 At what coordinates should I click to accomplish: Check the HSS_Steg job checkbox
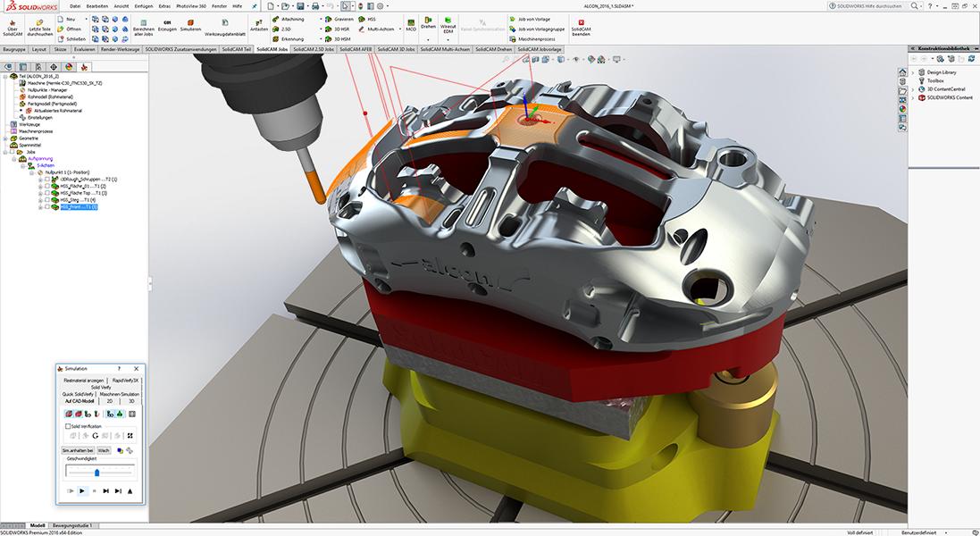point(47,200)
